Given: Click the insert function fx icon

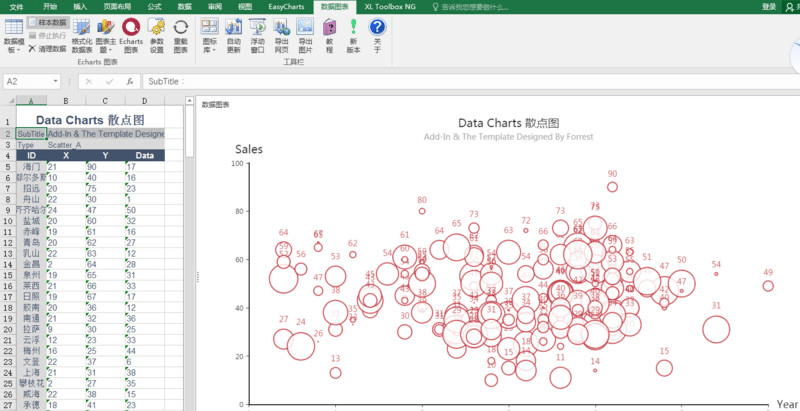Looking at the screenshot, I should pyautogui.click(x=130, y=82).
